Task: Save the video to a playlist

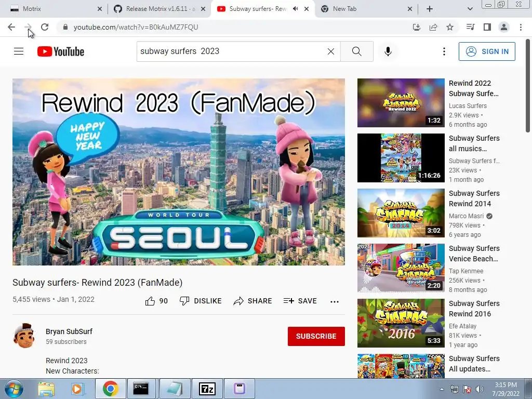Action: pyautogui.click(x=300, y=301)
